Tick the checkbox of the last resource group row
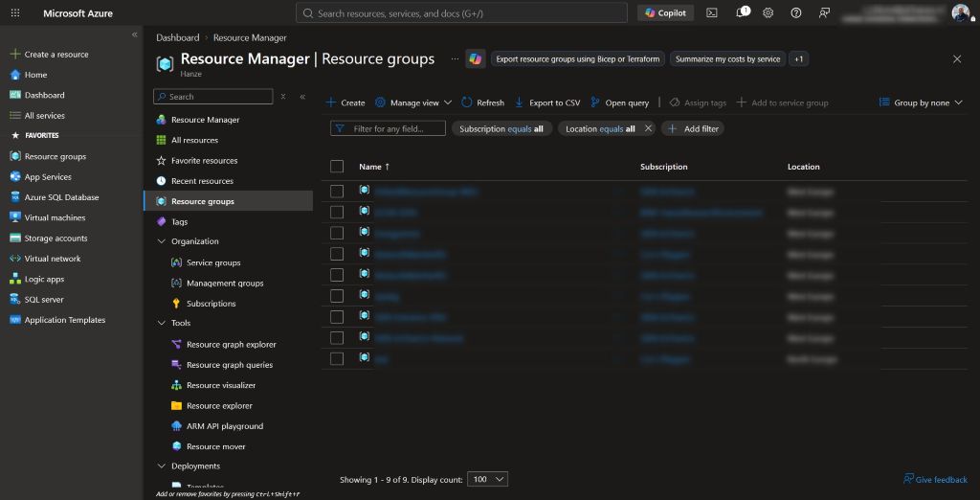Viewport: 980px width, 500px height. (337, 358)
